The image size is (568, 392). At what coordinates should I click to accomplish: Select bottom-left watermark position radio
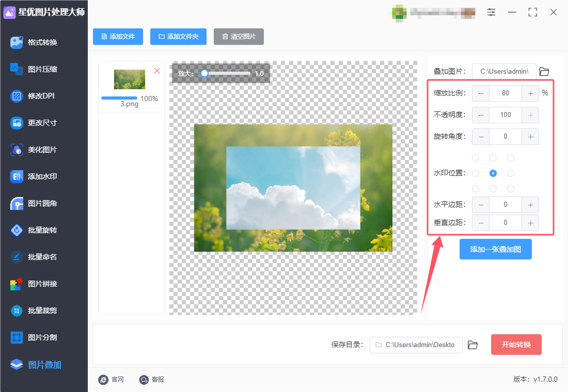point(476,189)
